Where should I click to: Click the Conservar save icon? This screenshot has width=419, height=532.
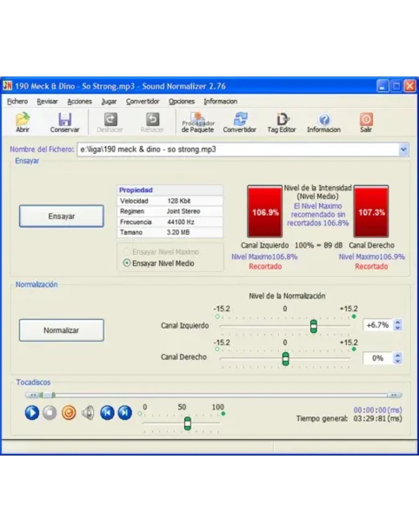(x=64, y=123)
